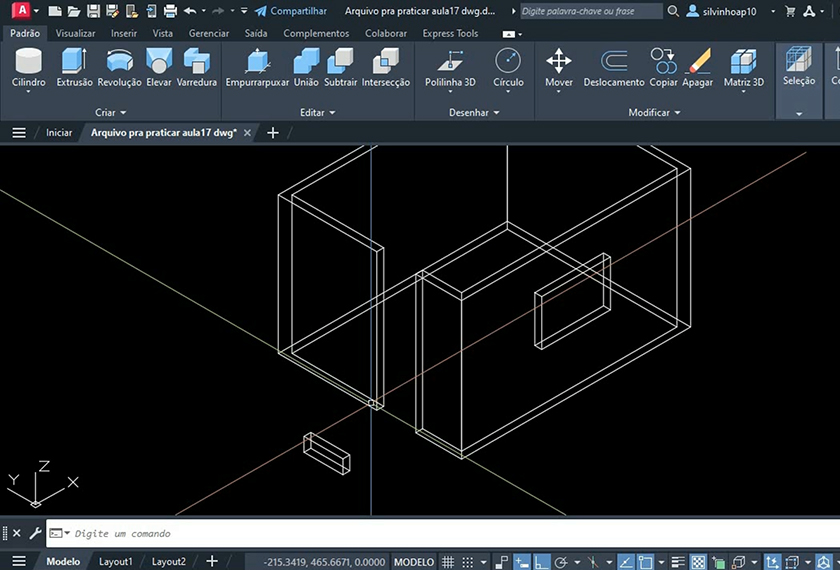Expand the Desenhar panel dropdown
The height and width of the screenshot is (570, 840).
coord(474,113)
